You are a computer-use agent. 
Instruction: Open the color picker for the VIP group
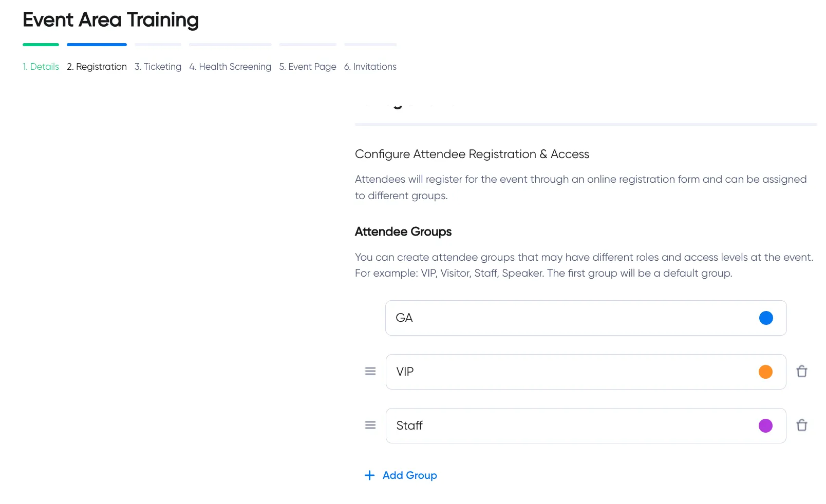(766, 371)
